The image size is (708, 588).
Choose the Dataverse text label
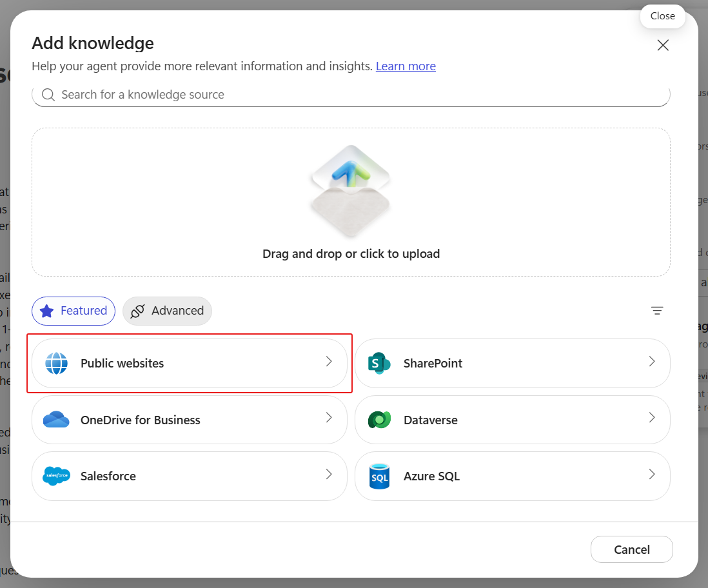(430, 420)
